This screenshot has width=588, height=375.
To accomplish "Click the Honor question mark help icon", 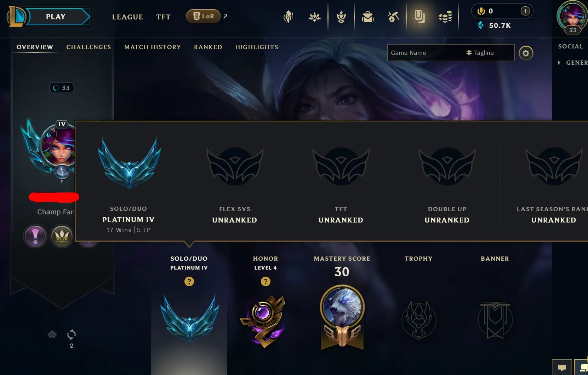I will (266, 282).
